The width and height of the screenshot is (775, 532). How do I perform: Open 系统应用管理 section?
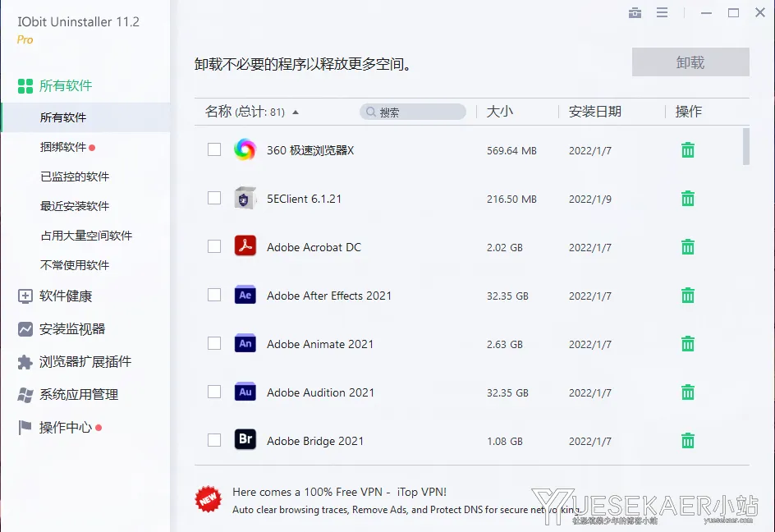67,395
